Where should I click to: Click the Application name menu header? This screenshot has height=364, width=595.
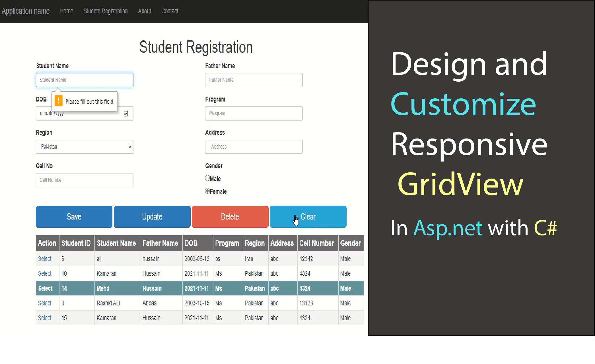coord(26,11)
